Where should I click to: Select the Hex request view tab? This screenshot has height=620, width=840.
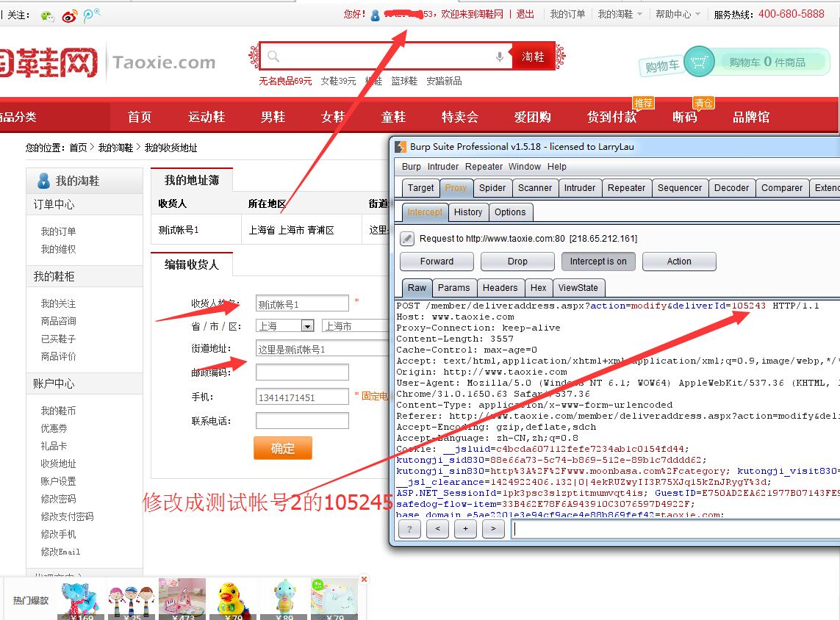(539, 287)
